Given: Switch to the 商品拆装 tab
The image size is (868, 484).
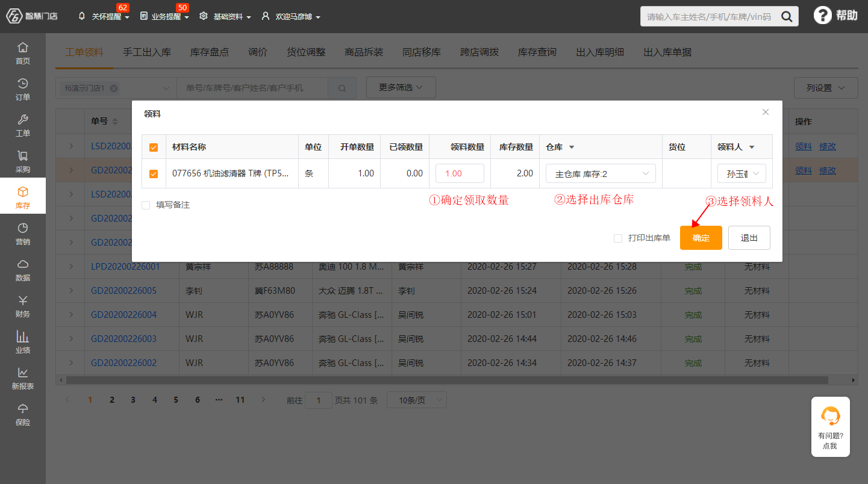Looking at the screenshot, I should (364, 52).
